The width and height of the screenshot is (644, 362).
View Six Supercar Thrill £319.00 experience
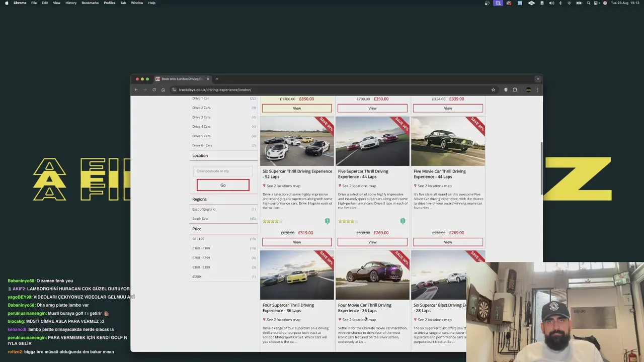pos(297,242)
